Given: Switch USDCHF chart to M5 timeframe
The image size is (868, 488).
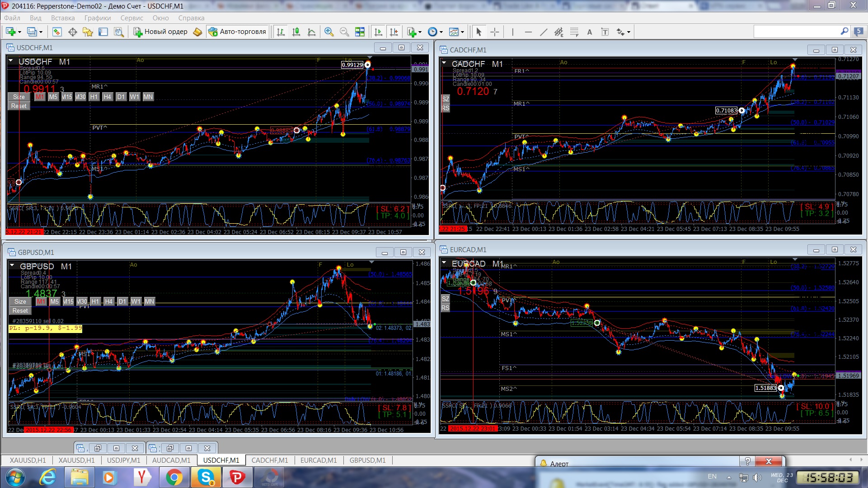Looking at the screenshot, I should (53, 97).
